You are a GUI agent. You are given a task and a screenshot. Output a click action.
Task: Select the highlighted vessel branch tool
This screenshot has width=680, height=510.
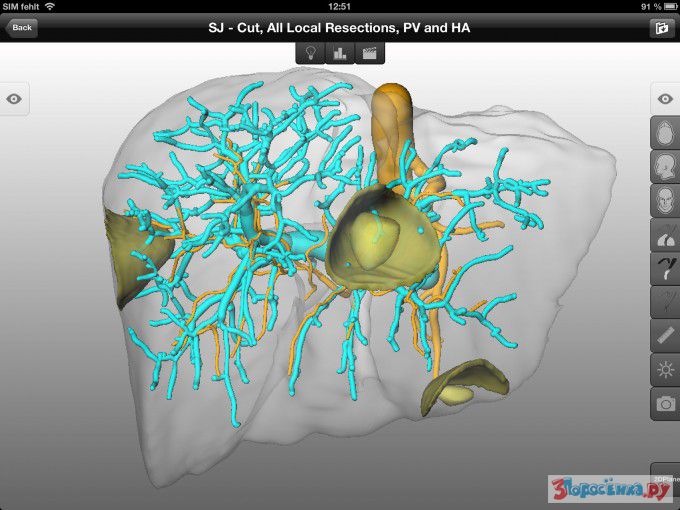point(665,268)
